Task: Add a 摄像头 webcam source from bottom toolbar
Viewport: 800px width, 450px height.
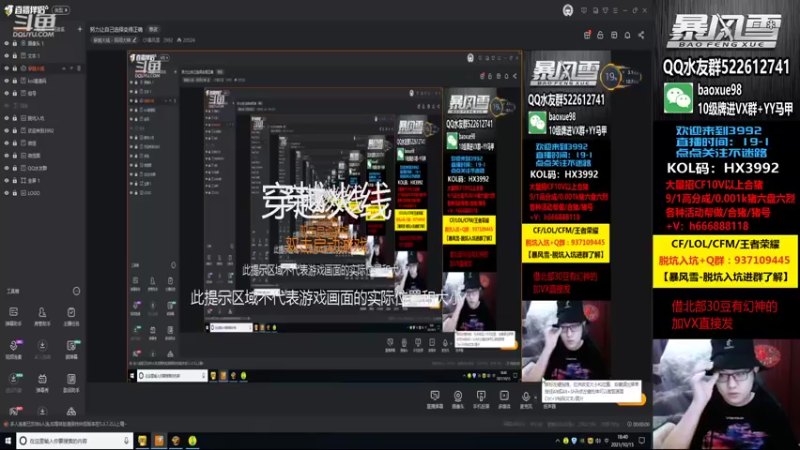Action: click(458, 399)
